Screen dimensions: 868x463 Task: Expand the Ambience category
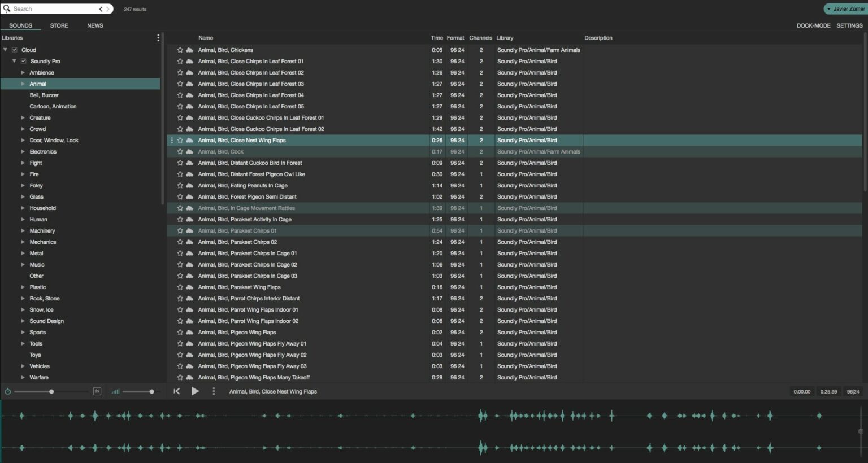coord(23,72)
